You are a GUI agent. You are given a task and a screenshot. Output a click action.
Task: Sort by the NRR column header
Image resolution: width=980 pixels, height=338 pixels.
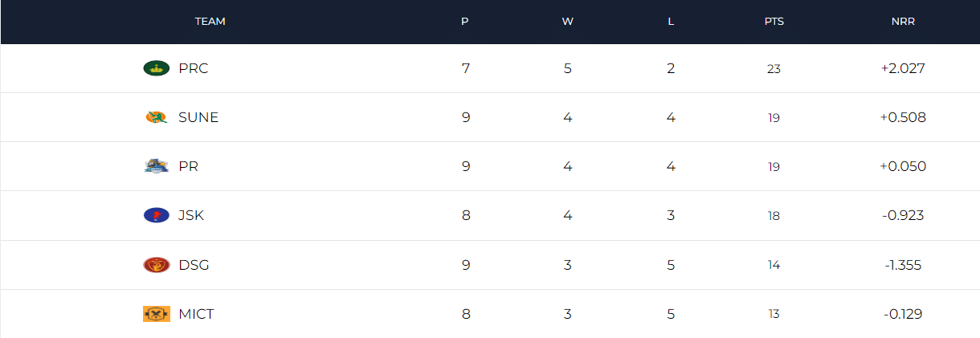coord(903,22)
